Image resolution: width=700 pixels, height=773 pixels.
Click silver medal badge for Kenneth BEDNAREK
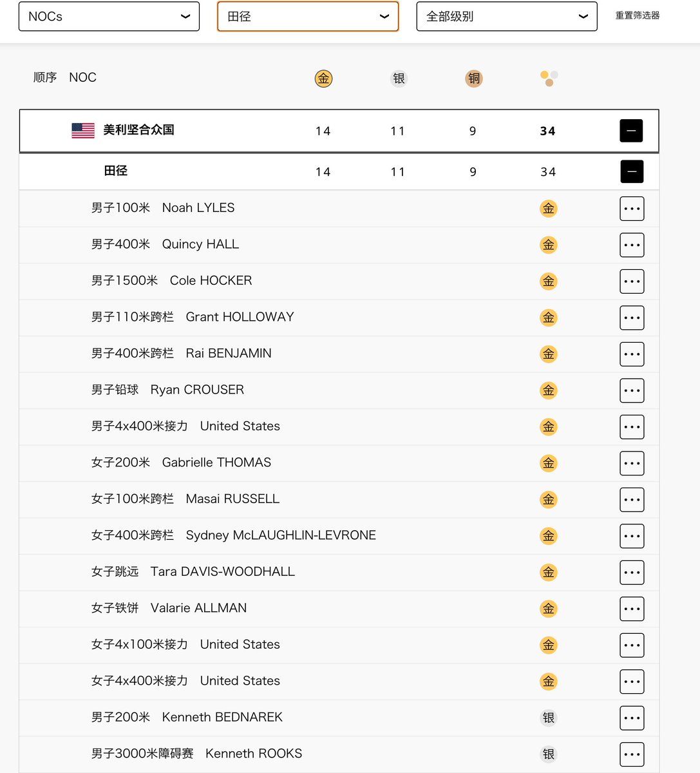549,718
